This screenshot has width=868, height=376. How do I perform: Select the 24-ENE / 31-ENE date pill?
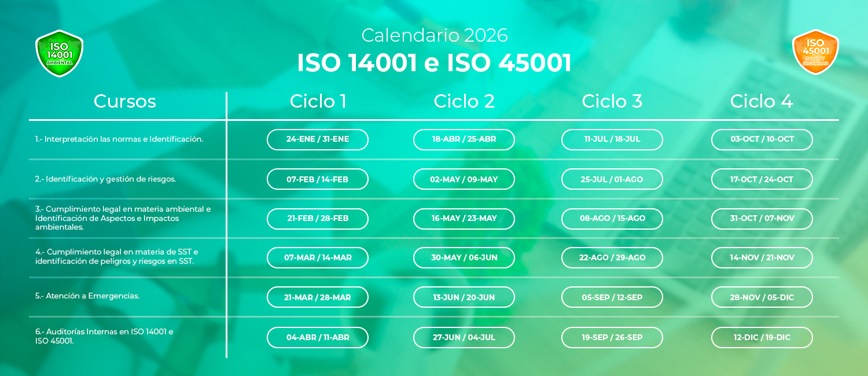(317, 139)
